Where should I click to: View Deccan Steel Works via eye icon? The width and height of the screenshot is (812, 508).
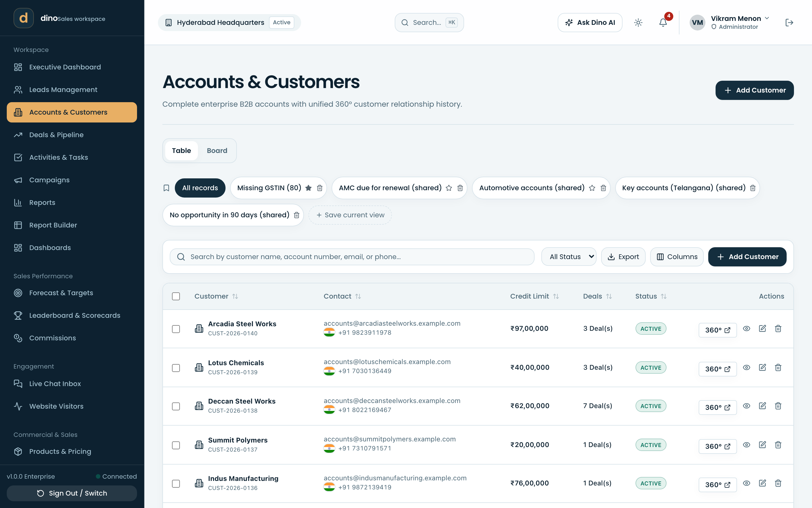point(747,406)
